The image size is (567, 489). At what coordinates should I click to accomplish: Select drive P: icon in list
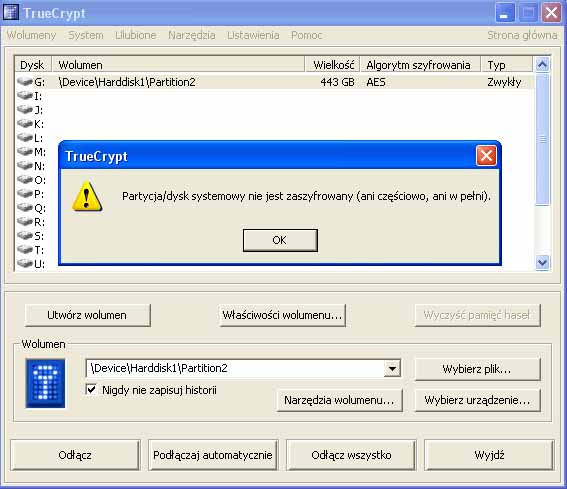click(25, 194)
